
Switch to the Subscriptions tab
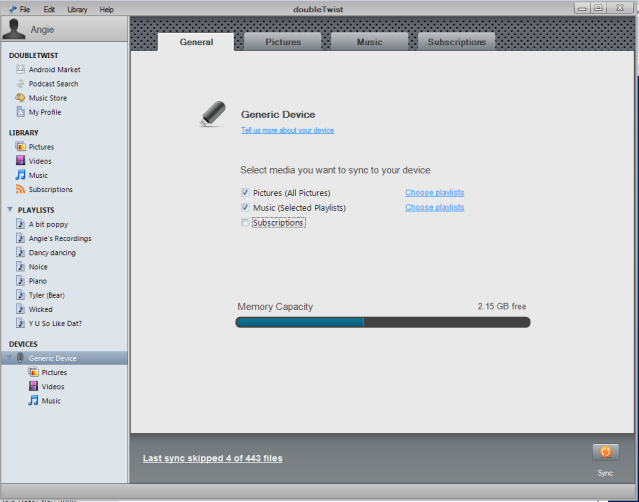pyautogui.click(x=456, y=42)
